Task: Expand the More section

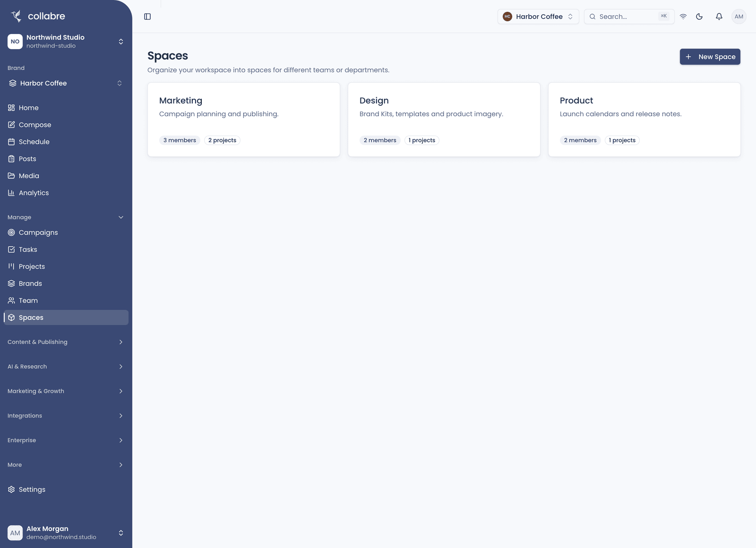Action: (x=66, y=465)
